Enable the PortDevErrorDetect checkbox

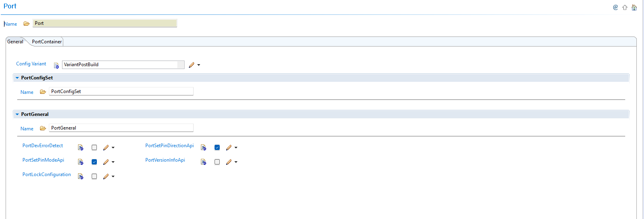tap(94, 148)
